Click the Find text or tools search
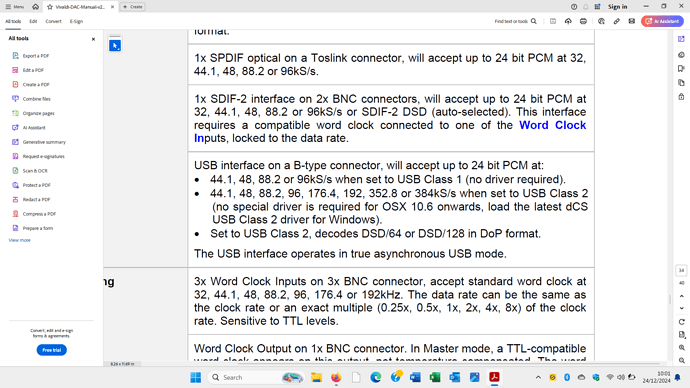The height and width of the screenshot is (388, 690). tap(515, 21)
